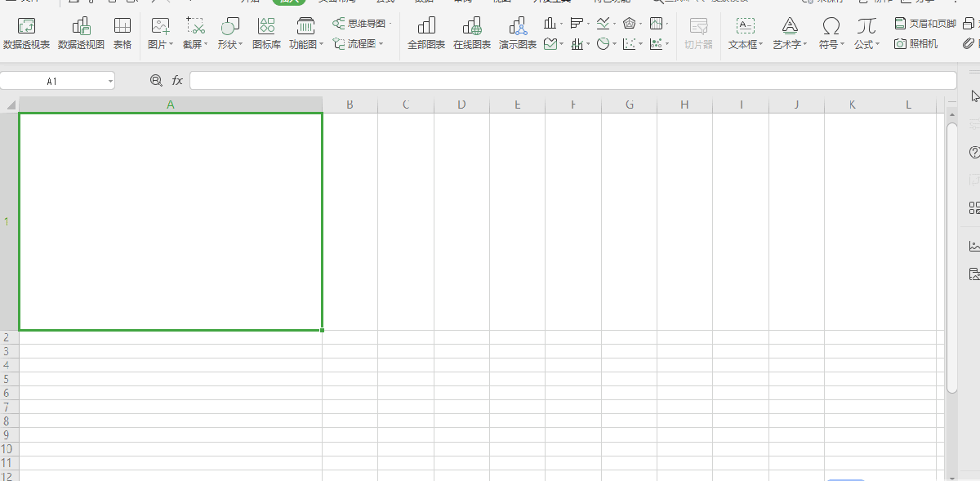Open the 流程图 flowchart dropdown

point(358,44)
